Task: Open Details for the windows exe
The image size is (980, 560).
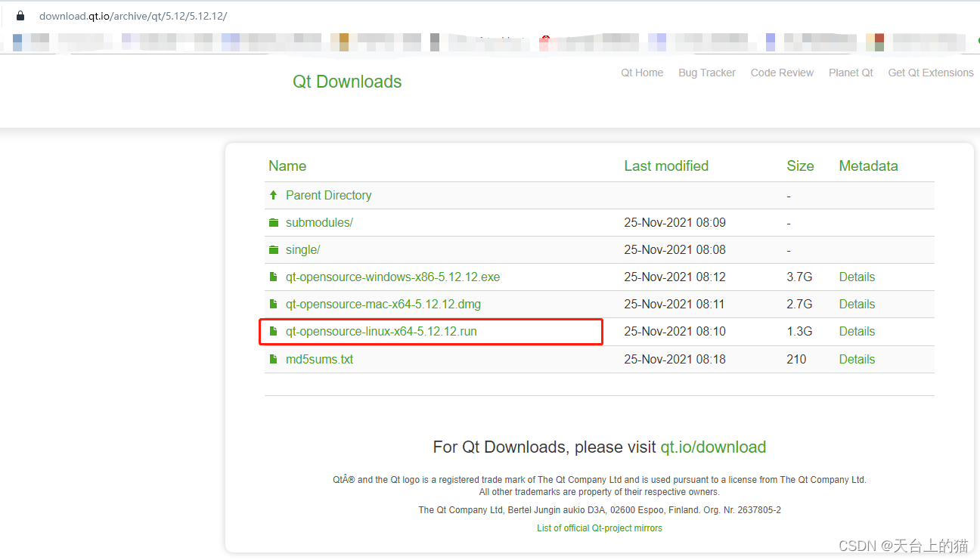Action: (x=857, y=277)
